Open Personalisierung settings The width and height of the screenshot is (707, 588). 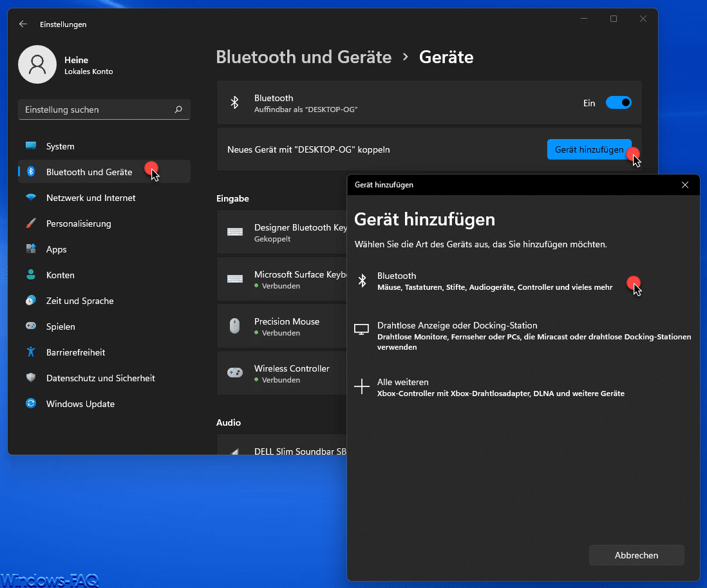pyautogui.click(x=104, y=223)
